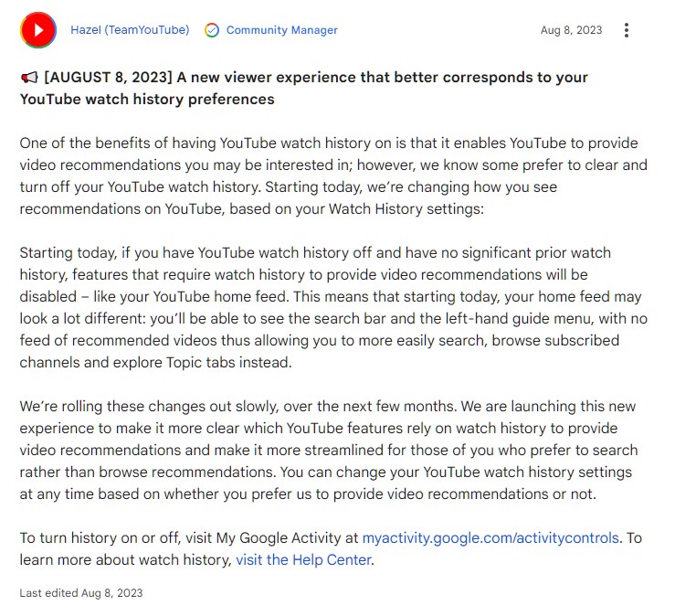Click the megaphone icon in the title
This screenshot has width=675, height=616.
click(x=28, y=78)
